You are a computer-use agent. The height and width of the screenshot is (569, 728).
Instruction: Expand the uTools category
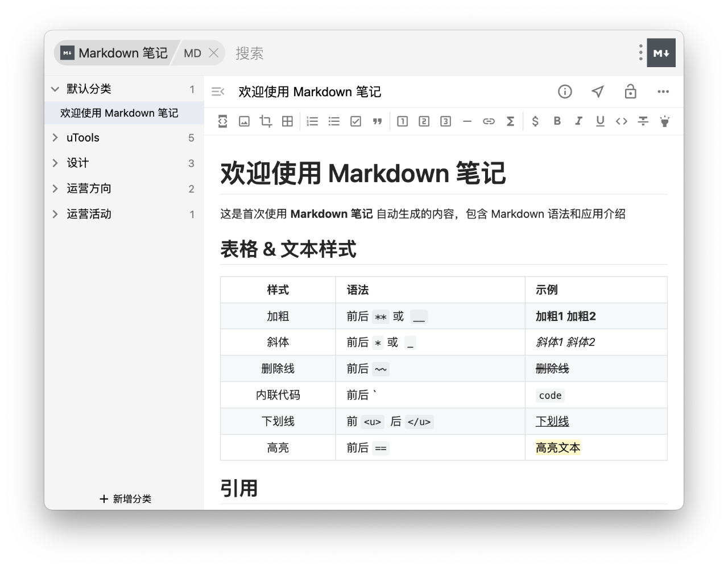tap(55, 138)
